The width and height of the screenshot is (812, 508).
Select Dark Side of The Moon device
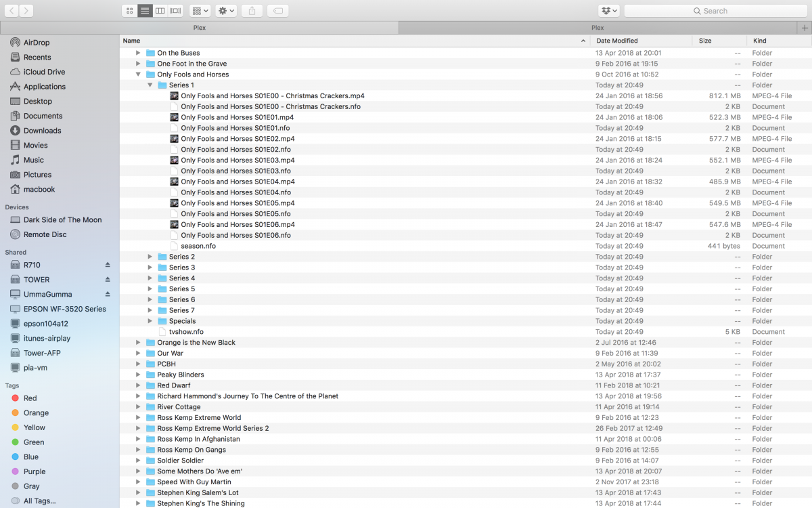tap(62, 220)
